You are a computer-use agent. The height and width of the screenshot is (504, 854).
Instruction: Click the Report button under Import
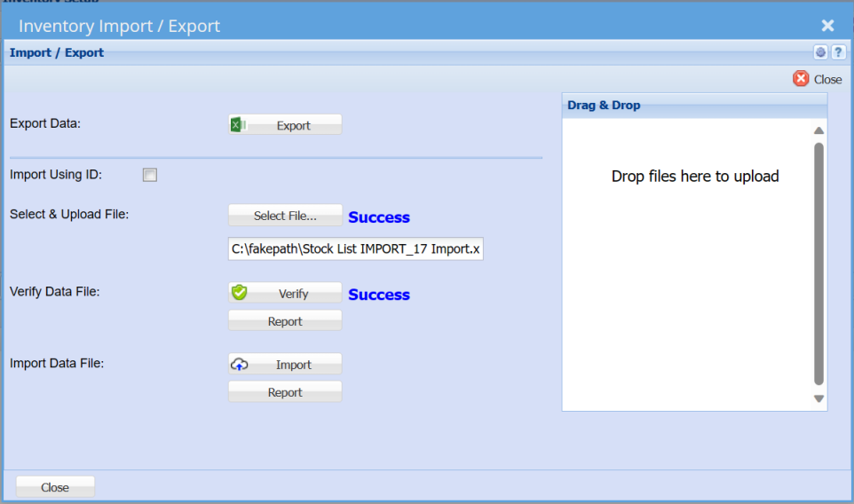[285, 392]
